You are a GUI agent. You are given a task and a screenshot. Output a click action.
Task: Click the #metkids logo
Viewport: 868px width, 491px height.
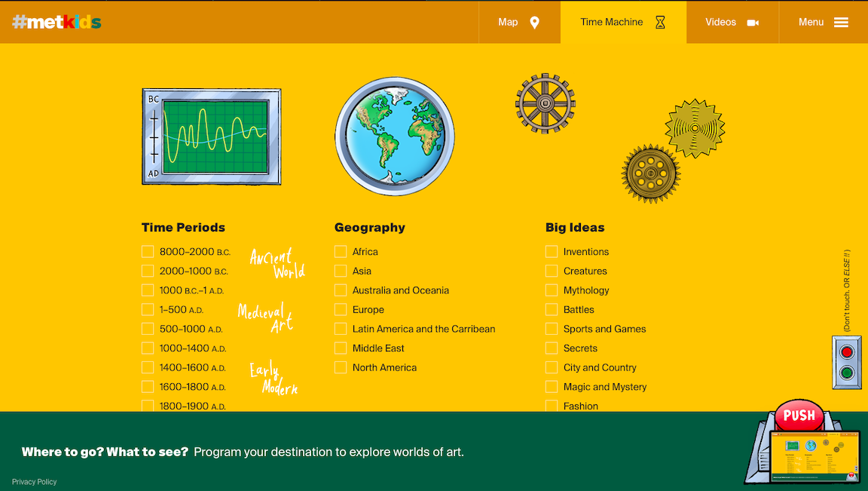(x=57, y=22)
